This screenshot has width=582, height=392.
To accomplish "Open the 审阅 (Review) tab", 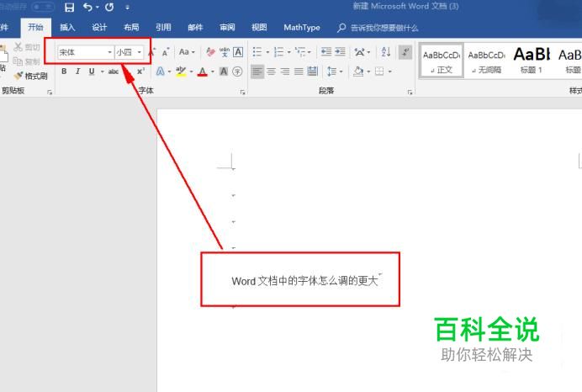I will point(227,27).
